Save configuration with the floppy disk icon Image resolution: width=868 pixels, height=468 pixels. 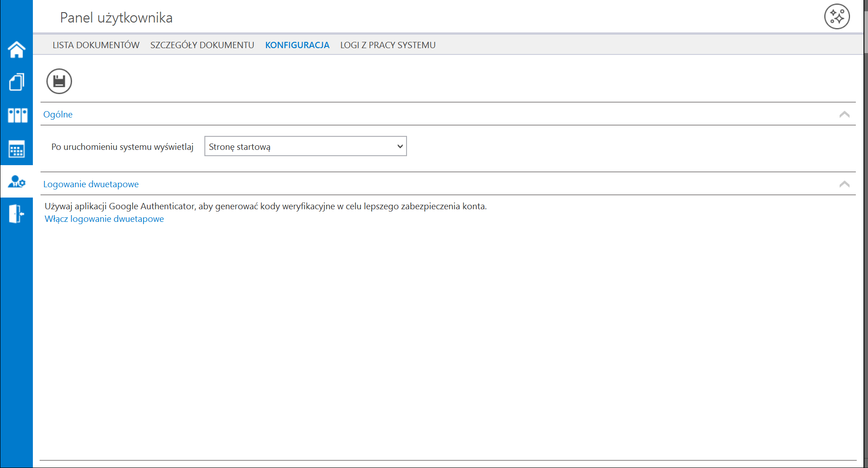point(59,81)
